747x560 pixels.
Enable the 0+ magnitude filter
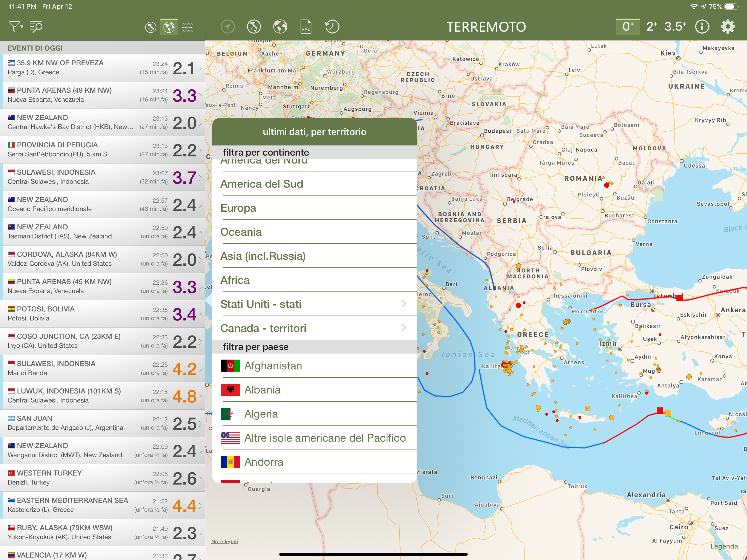[x=628, y=27]
